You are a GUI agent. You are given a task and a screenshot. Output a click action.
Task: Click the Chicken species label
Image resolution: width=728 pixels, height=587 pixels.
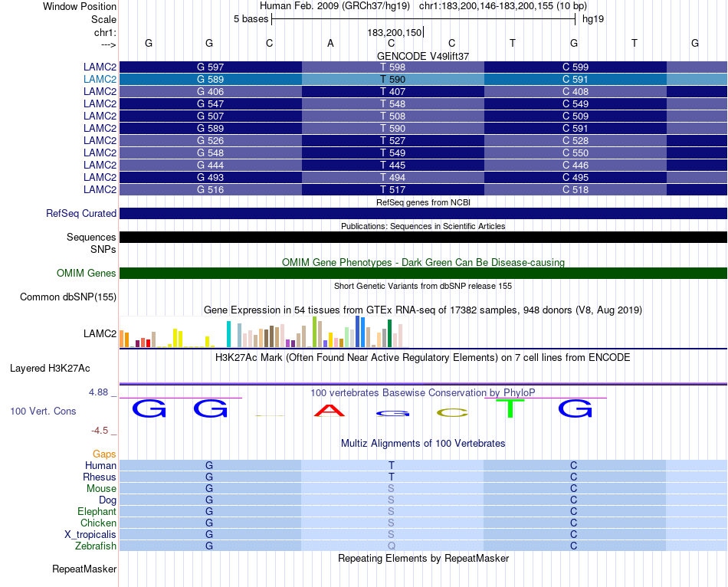(98, 523)
